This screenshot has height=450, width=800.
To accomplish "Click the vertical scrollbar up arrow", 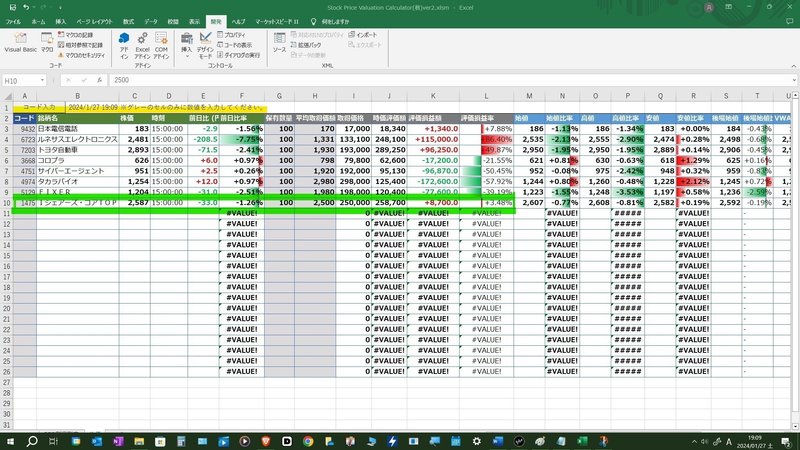I will click(795, 95).
